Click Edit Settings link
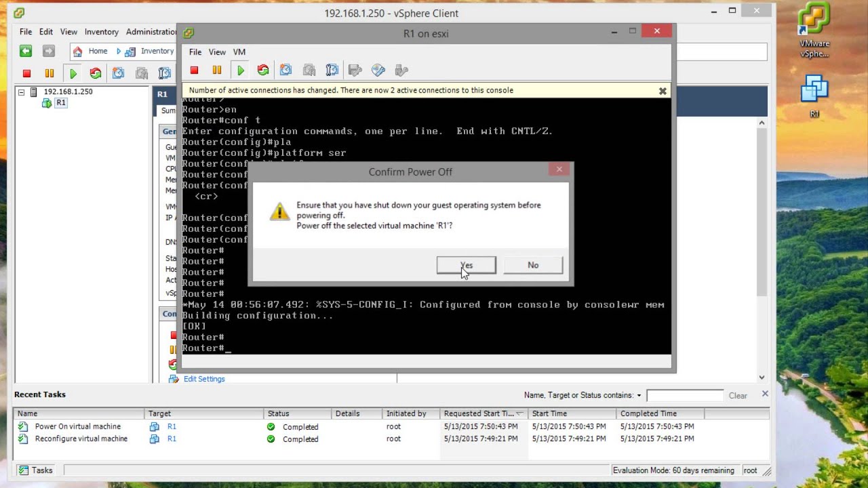Image resolution: width=868 pixels, height=488 pixels. tap(204, 379)
